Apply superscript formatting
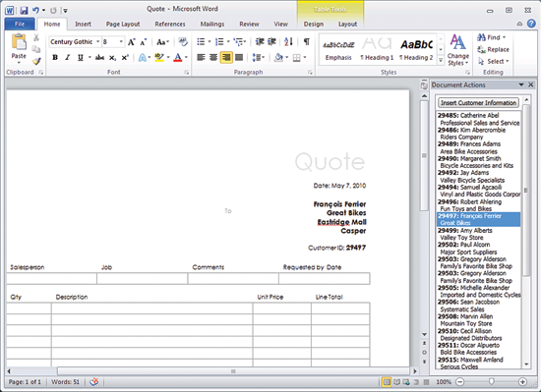Screen dimensions: 541x392 click(125, 58)
